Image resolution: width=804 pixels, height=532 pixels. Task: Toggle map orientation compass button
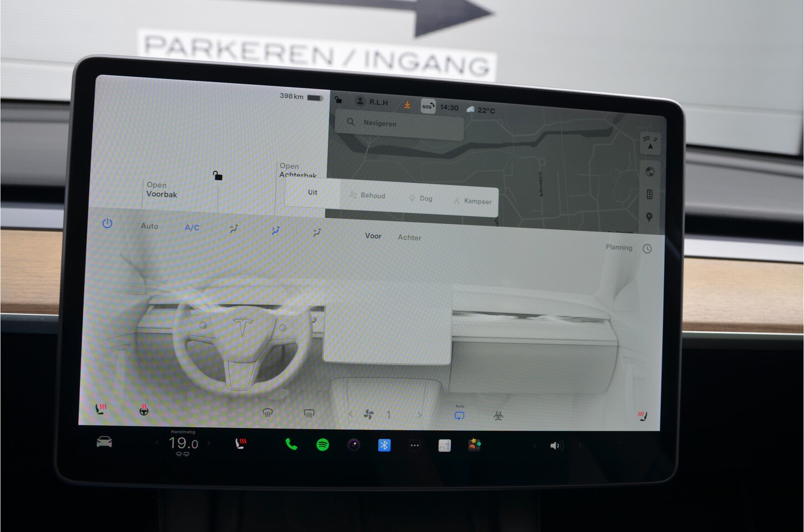click(x=650, y=142)
